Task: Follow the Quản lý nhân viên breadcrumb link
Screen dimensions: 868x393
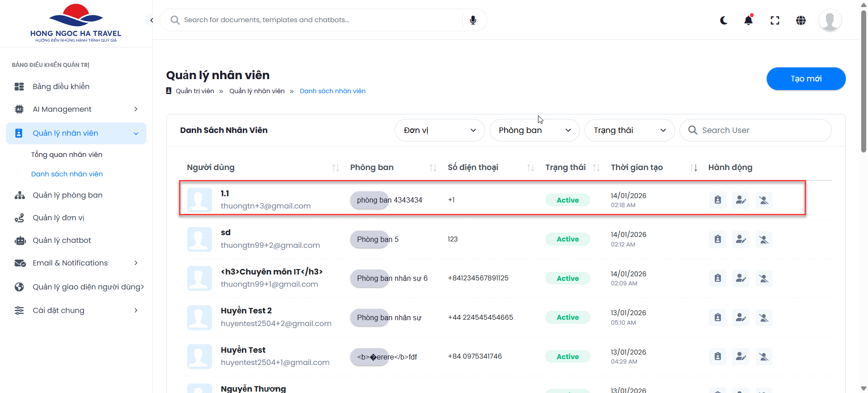Action: pos(257,91)
